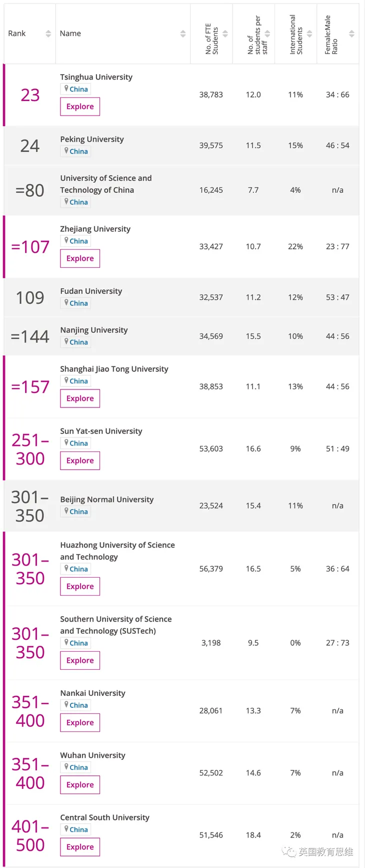
Task: Open the Shanghai Jiao Tong University link
Action: tap(113, 369)
